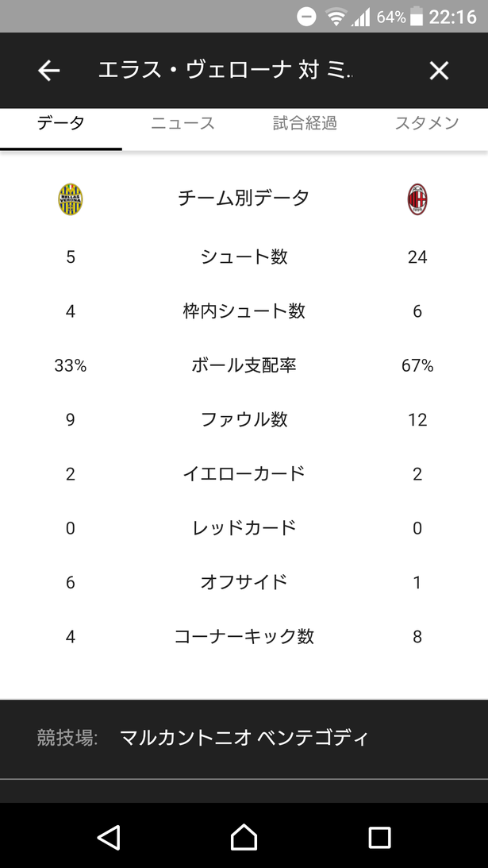Tap the Wi-Fi status icon
The height and width of the screenshot is (868, 488).
coord(336,17)
